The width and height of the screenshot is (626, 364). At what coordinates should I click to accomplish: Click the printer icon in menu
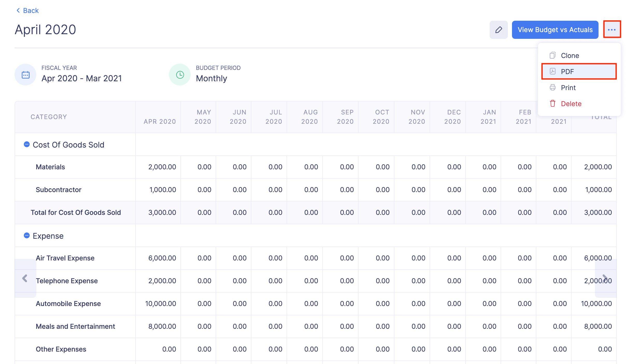click(552, 88)
